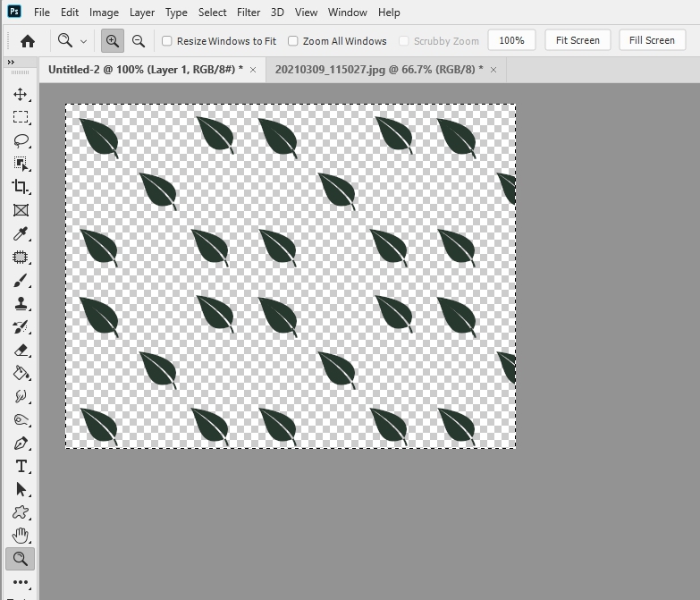Open the 3D menu
The image size is (700, 600).
[x=277, y=13]
